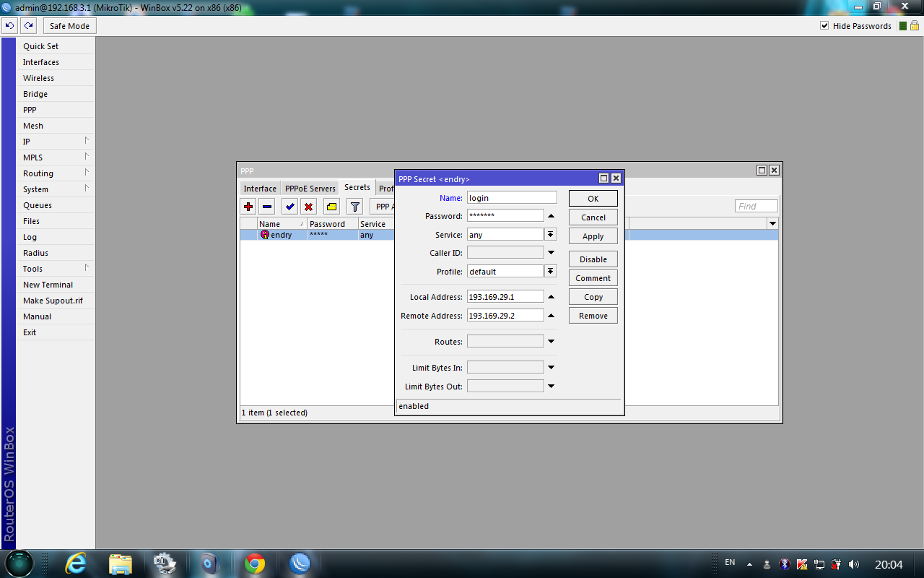Open the Service dropdown

(551, 235)
